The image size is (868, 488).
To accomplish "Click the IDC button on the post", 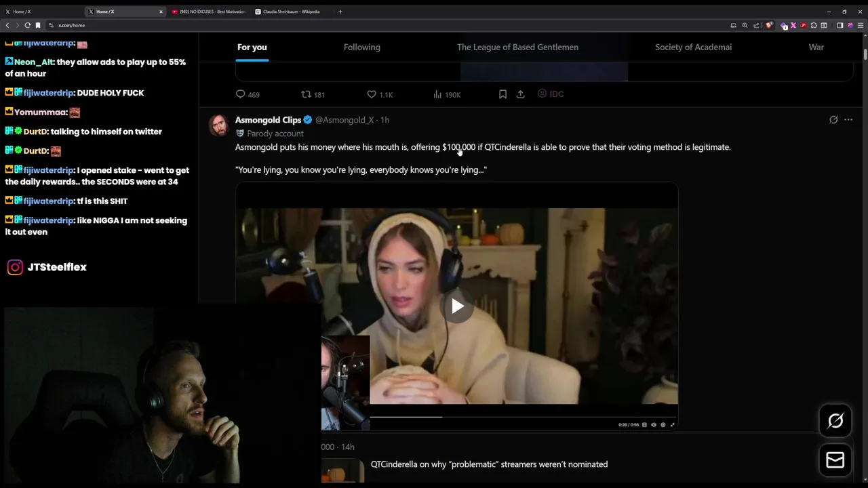I will coord(551,94).
